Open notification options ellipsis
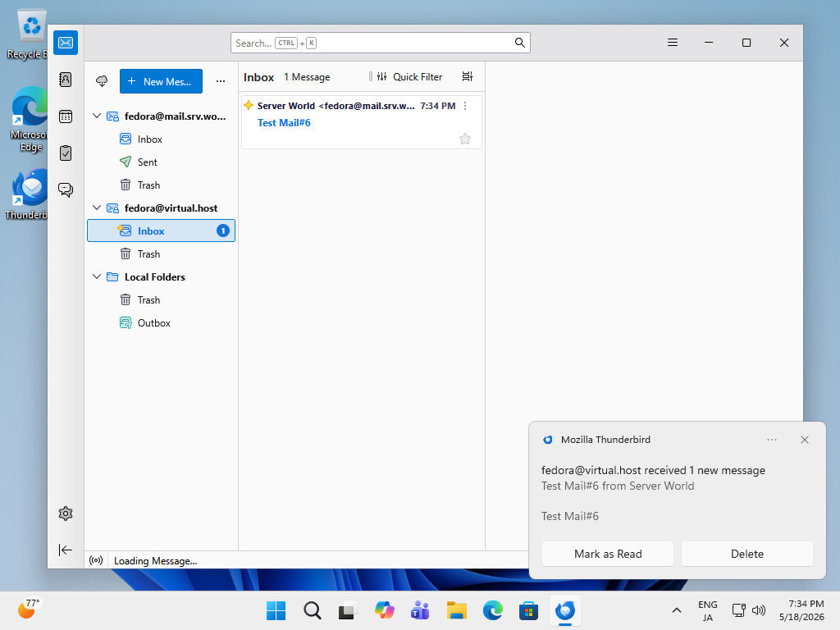This screenshot has width=840, height=630. click(771, 440)
